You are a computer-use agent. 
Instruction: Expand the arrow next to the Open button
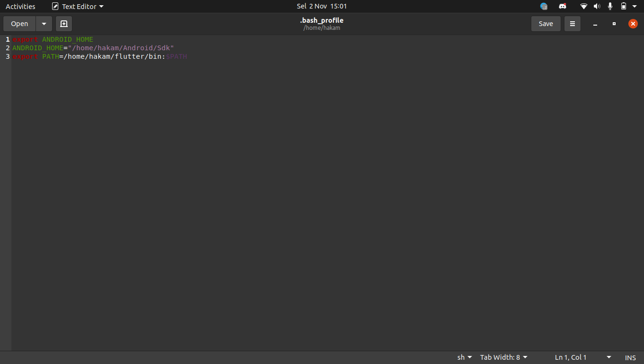[x=44, y=23]
